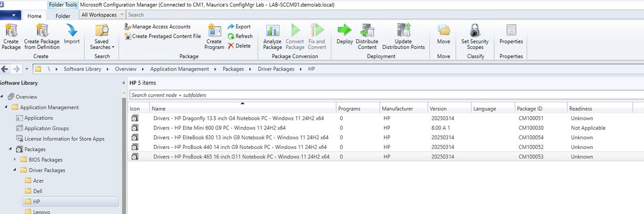Click the Create Package ribbon icon
The width and height of the screenshot is (644, 214).
pos(11,37)
